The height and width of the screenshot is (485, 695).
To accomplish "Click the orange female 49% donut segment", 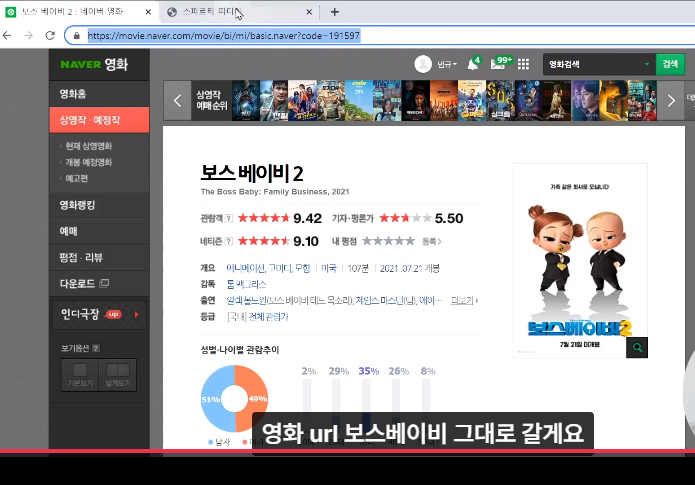I will click(257, 399).
